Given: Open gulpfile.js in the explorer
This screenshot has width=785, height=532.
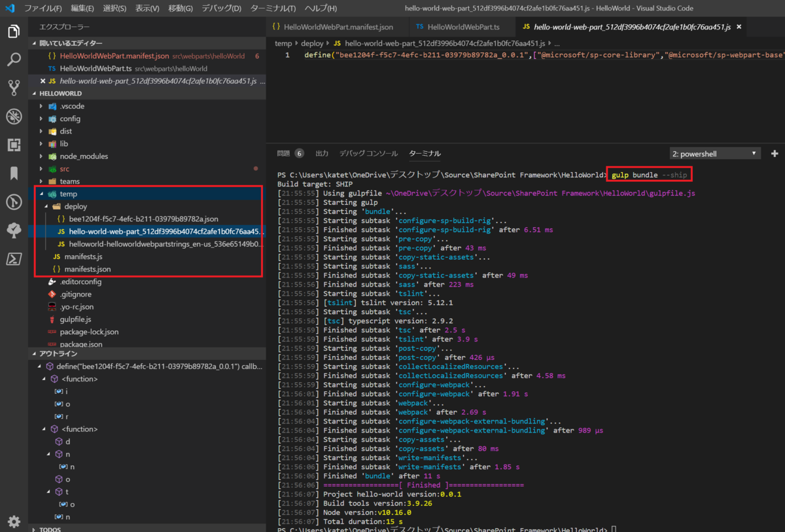Looking at the screenshot, I should [x=147, y=319].
